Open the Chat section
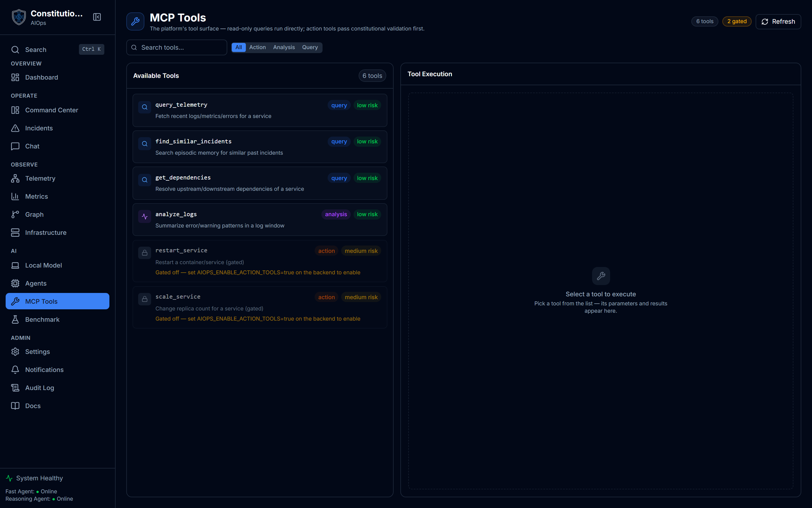The height and width of the screenshot is (508, 812). (58, 146)
